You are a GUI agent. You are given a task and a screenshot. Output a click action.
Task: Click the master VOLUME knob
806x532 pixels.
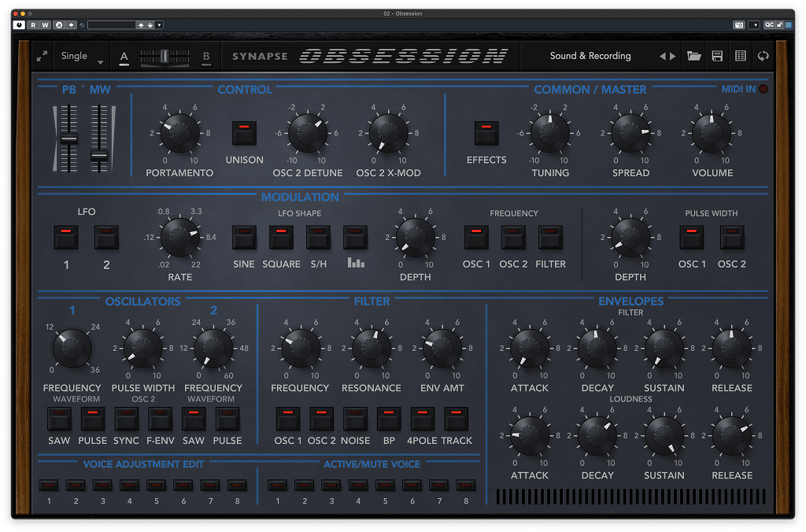pyautogui.click(x=712, y=134)
